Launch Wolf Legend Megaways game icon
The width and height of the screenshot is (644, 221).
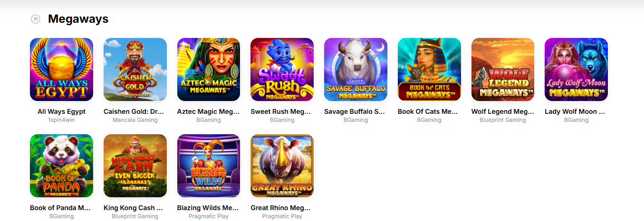tap(503, 69)
